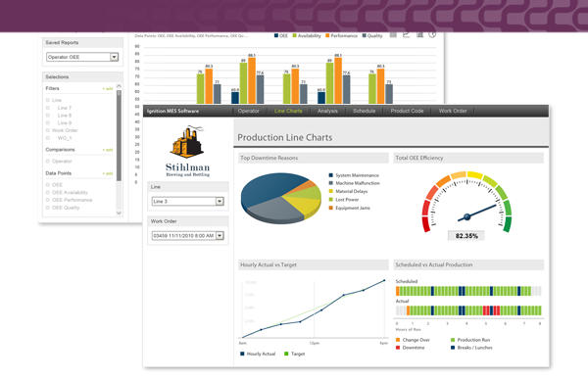588x380 pixels.
Task: Click the Selections scrollbar down arrow
Action: (x=119, y=213)
